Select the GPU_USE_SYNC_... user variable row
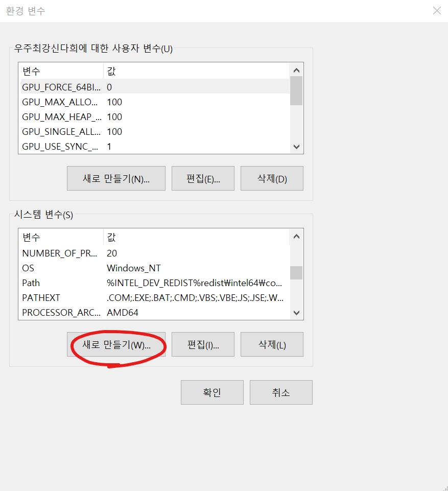The width and height of the screenshot is (448, 491). pyautogui.click(x=155, y=146)
